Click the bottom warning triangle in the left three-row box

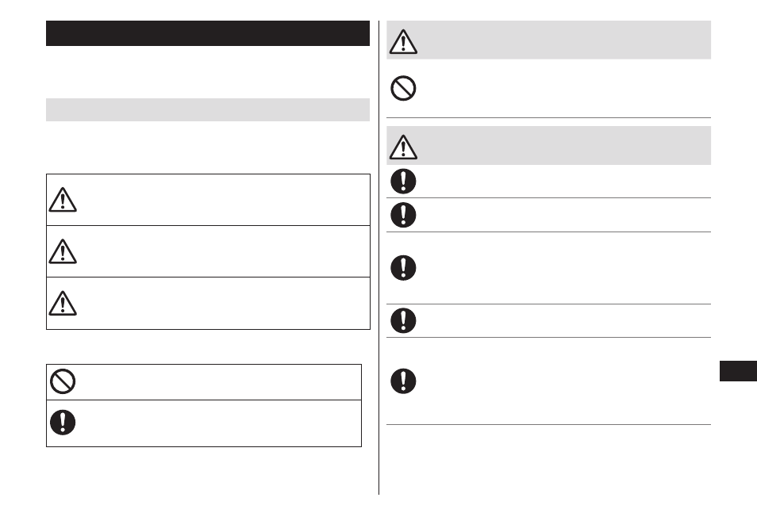[x=63, y=303]
